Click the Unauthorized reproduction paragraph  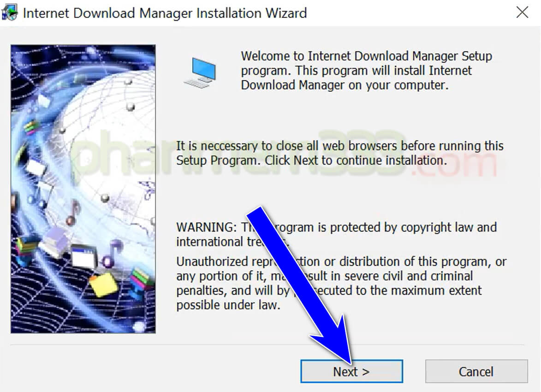(x=341, y=283)
